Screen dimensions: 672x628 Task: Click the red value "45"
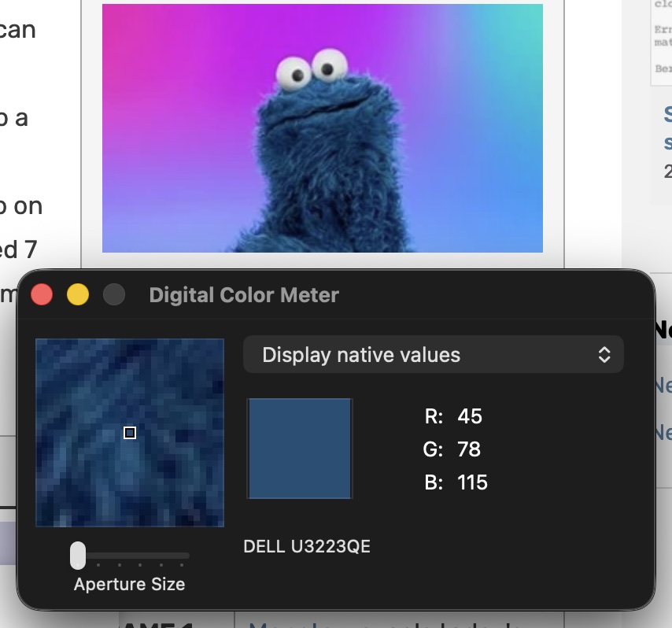click(x=470, y=416)
